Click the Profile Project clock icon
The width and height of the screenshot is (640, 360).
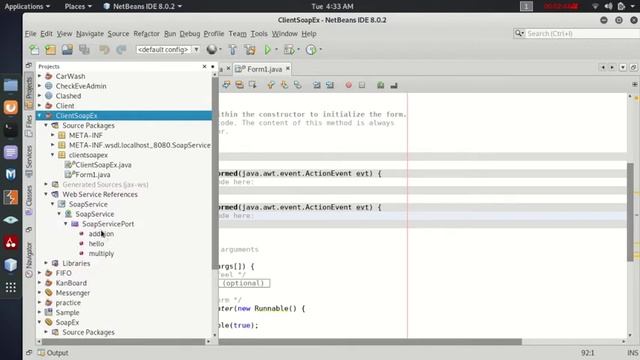click(311, 50)
